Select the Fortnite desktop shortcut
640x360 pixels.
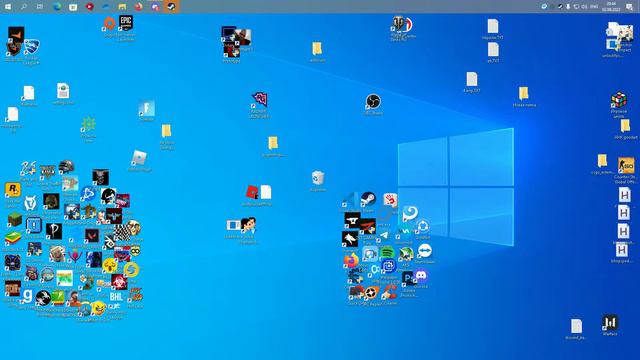(147, 108)
